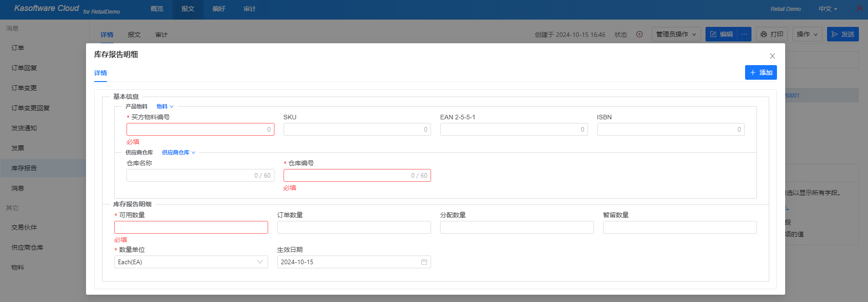Open the 偏好 top menu
868x302 pixels.
[x=218, y=9]
